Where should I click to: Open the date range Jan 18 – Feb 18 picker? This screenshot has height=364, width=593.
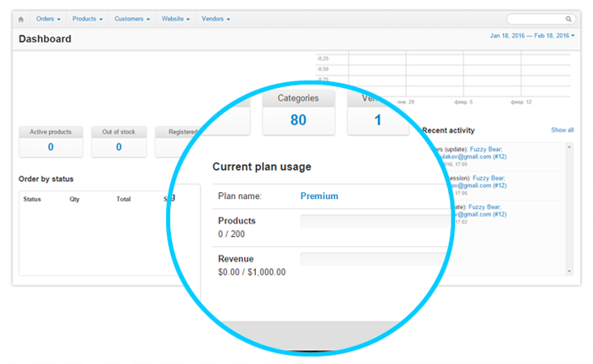(x=532, y=36)
